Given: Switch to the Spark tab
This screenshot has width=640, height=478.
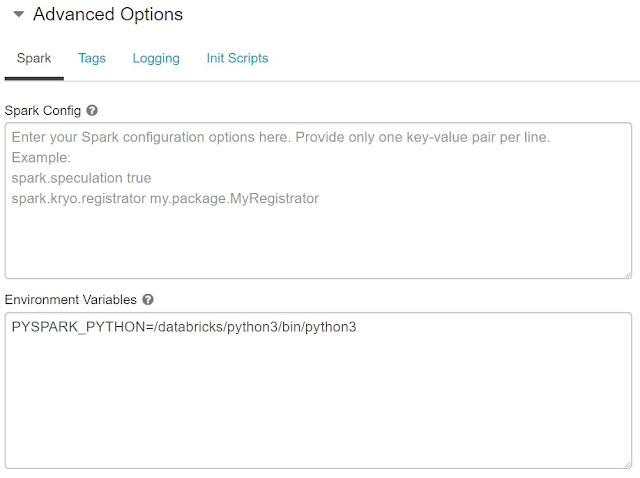Looking at the screenshot, I should [35, 58].
